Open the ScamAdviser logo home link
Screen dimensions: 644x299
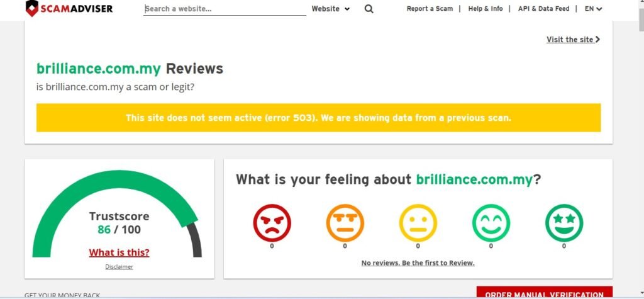coord(69,8)
